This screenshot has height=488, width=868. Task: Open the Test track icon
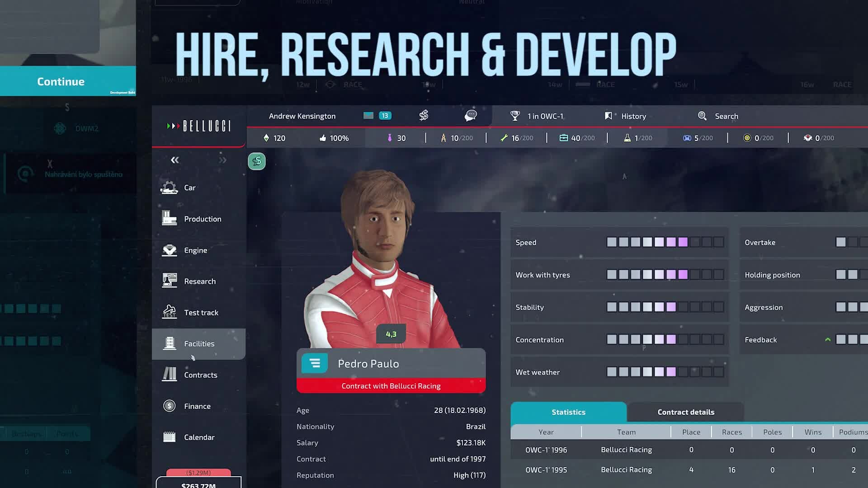click(x=169, y=312)
